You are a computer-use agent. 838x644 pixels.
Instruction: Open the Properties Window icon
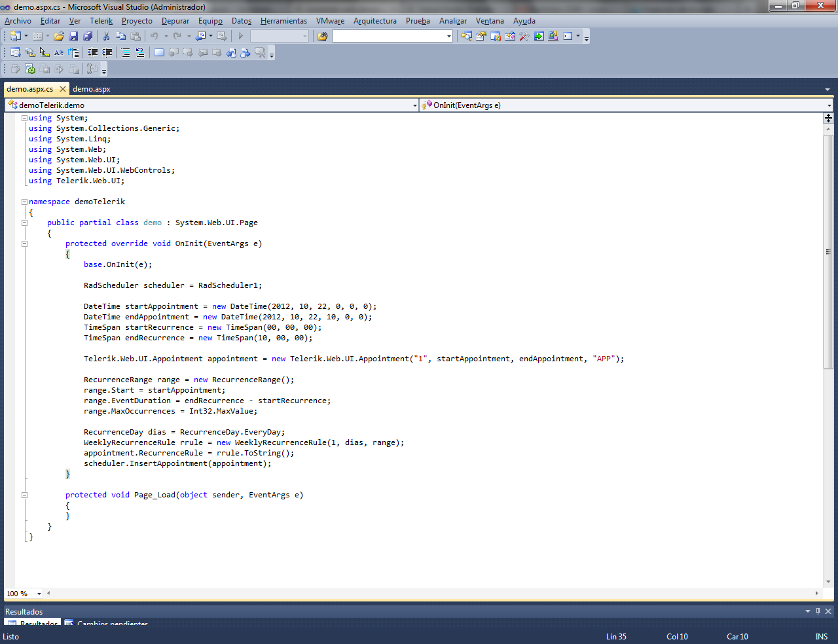(481, 36)
